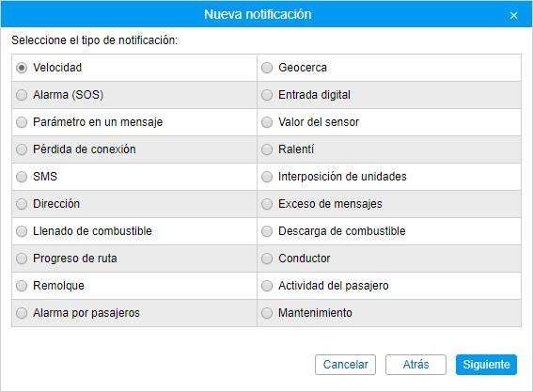The image size is (533, 392).
Task: Select the Conductor notification type
Action: (267, 259)
